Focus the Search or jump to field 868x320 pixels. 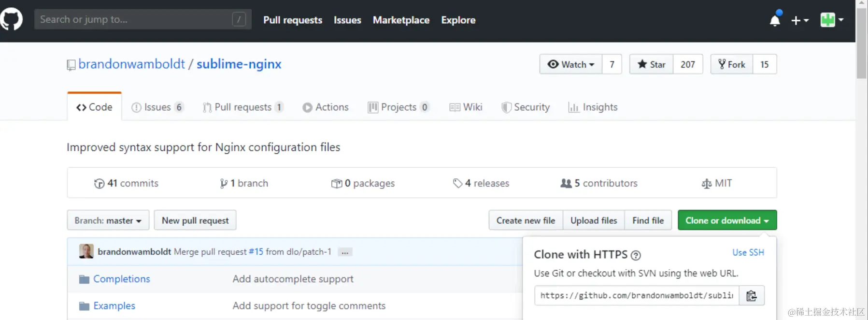(142, 19)
